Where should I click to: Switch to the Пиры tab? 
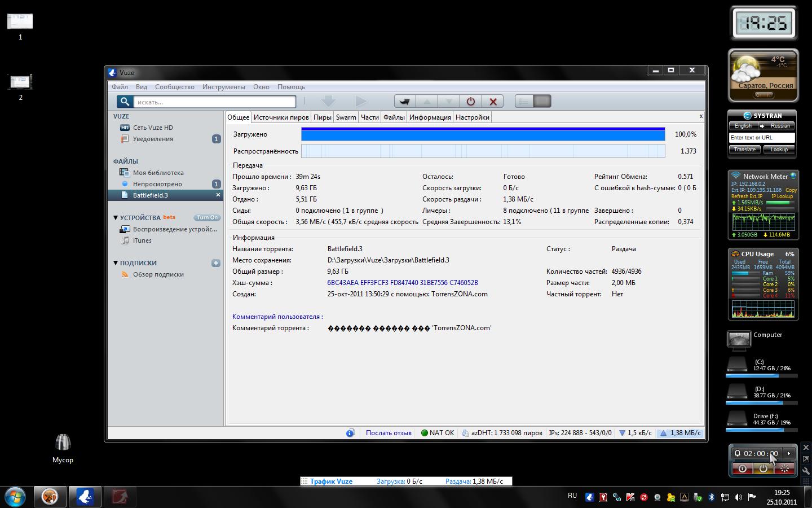coord(322,117)
